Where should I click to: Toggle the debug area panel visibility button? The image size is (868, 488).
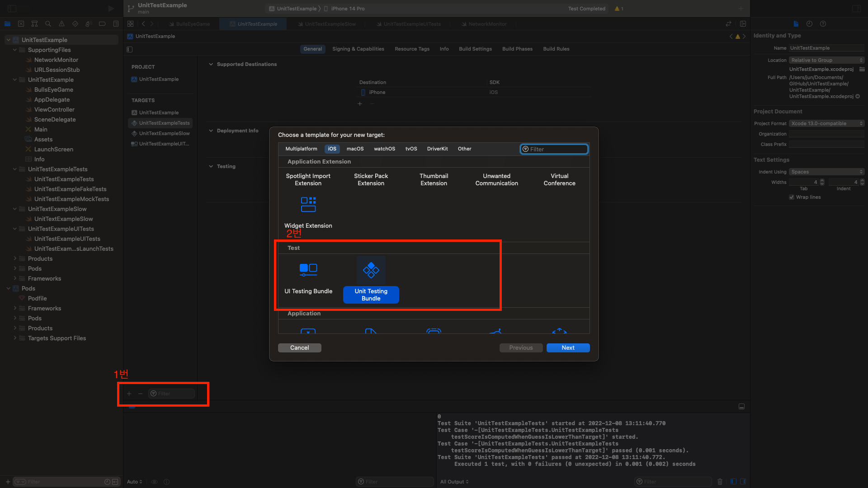tap(741, 406)
